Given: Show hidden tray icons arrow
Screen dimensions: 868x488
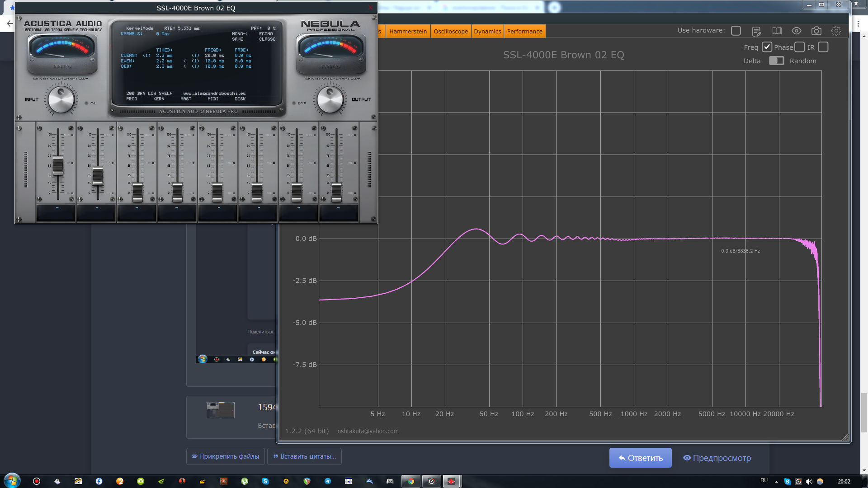Looking at the screenshot, I should 776,482.
